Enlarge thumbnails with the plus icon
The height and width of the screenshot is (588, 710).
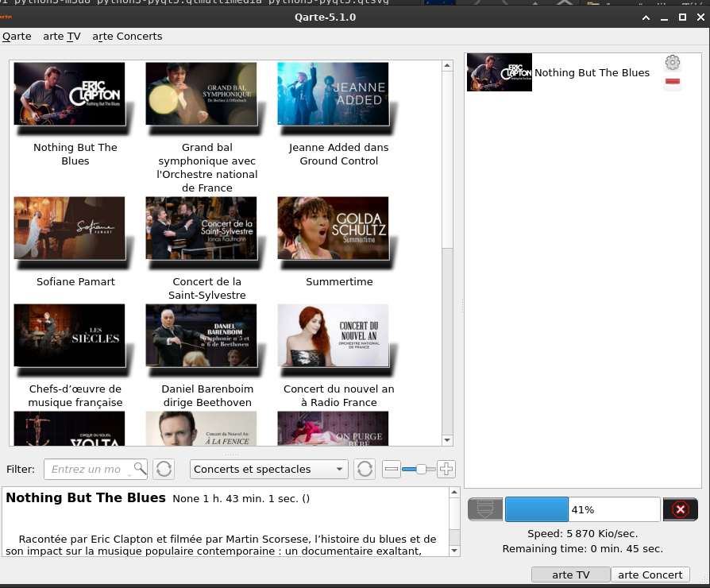click(x=446, y=469)
